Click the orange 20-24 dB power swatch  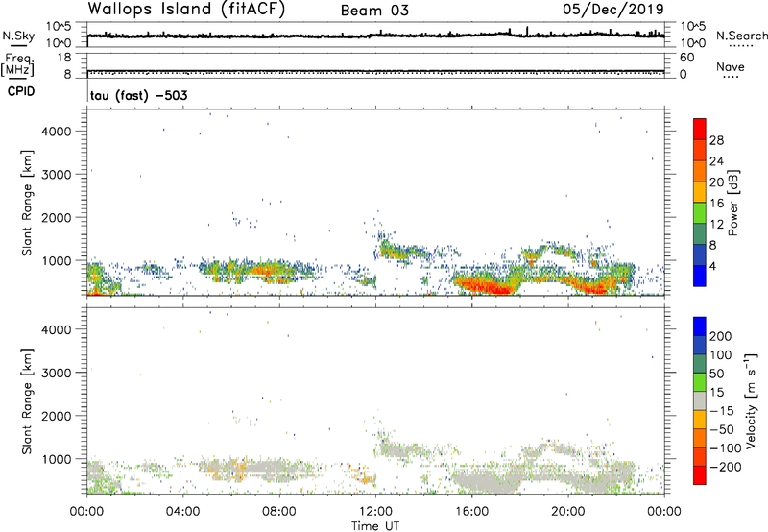(x=700, y=171)
